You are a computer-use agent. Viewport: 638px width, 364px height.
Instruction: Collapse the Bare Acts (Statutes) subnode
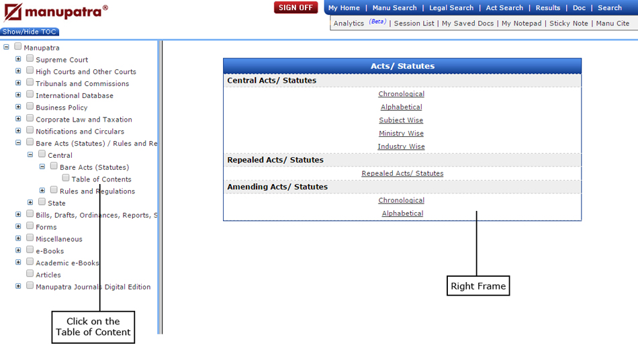point(42,167)
